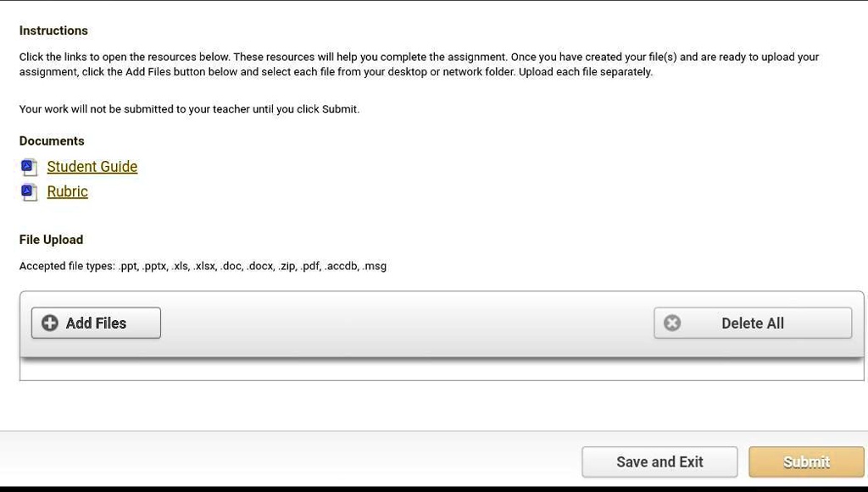868x492 pixels.
Task: Click the Documents section heading
Action: click(52, 141)
